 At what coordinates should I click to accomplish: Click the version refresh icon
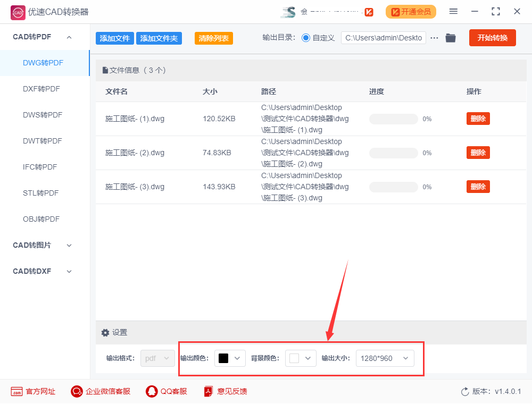tap(465, 391)
